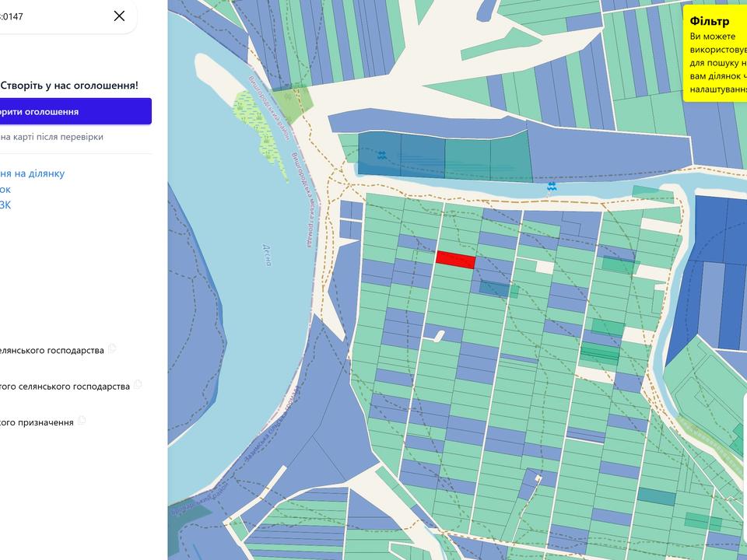Open the link ending with "ЗК"

pos(5,205)
